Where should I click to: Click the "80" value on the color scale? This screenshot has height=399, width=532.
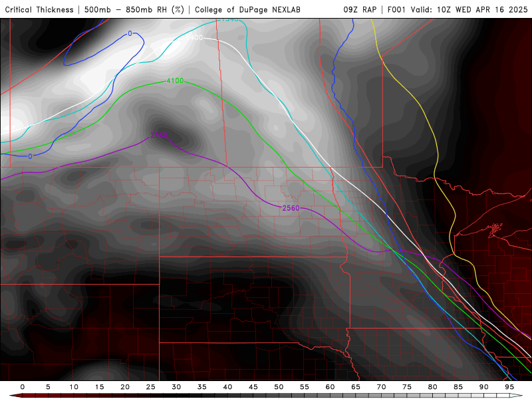(x=433, y=387)
